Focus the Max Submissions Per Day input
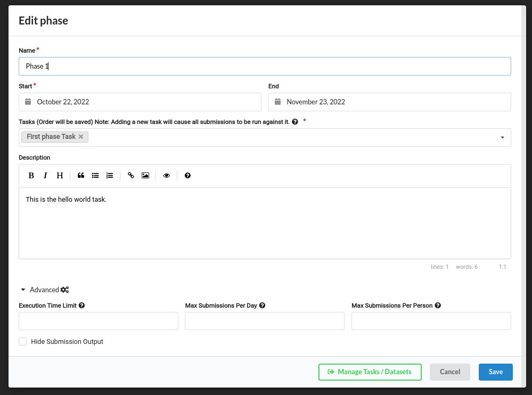 (x=265, y=321)
